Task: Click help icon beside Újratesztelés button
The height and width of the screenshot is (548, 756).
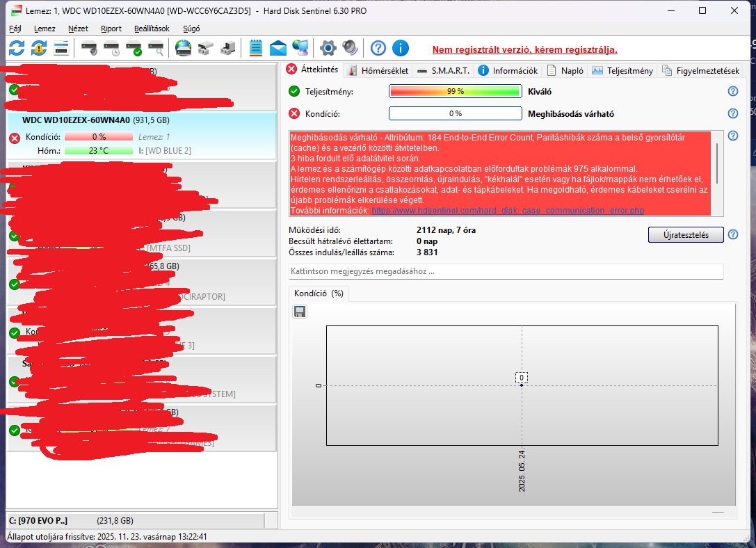Action: pos(733,234)
